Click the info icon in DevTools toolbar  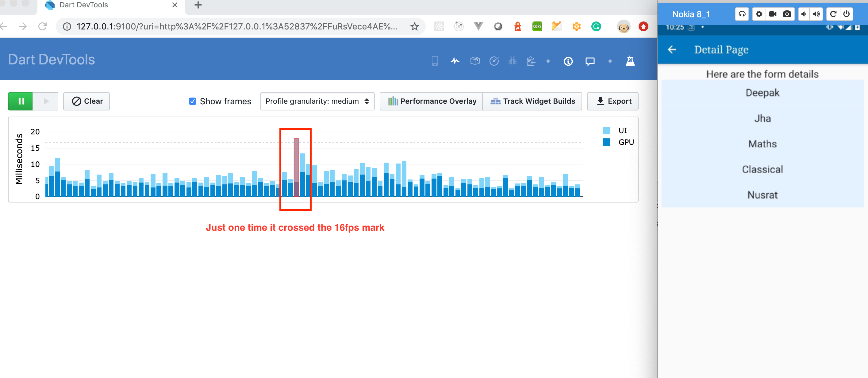pos(568,61)
